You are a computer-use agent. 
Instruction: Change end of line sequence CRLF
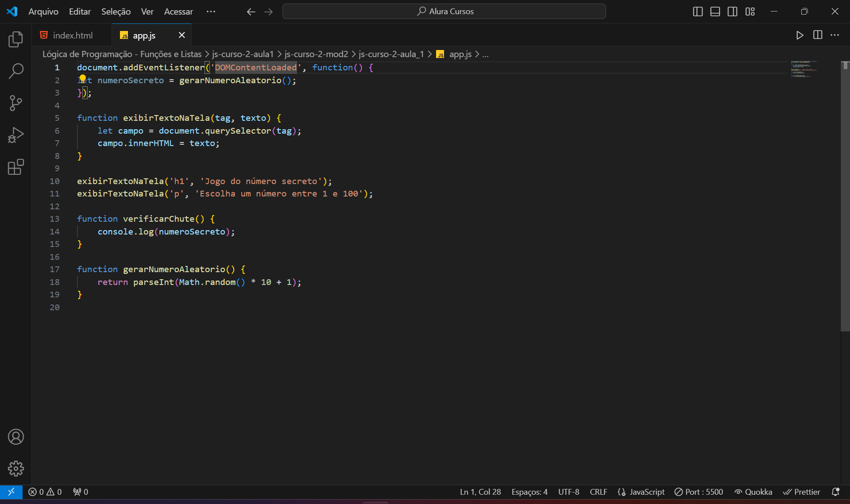[x=598, y=492]
